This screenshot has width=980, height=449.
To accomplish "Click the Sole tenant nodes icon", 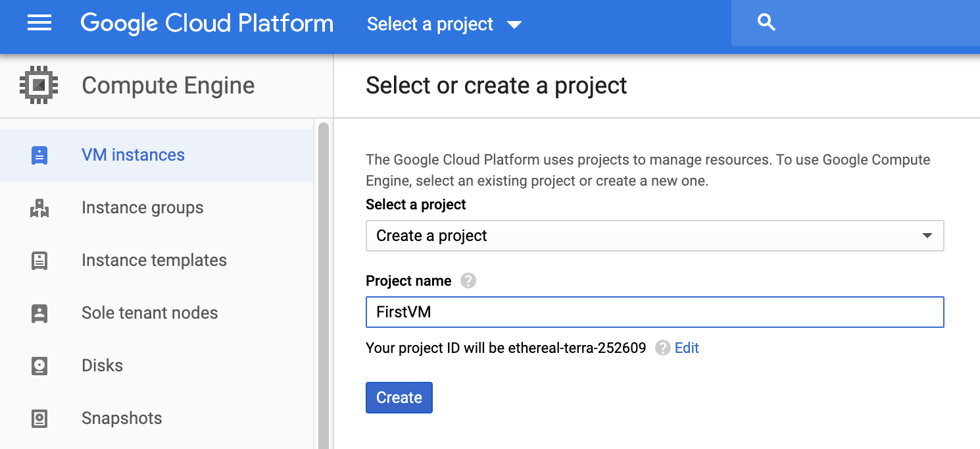I will point(39,313).
